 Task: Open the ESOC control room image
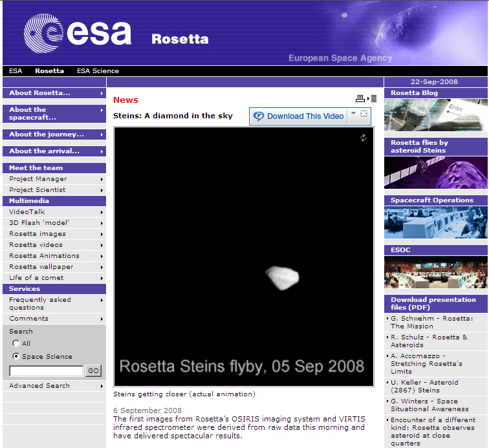tap(435, 272)
